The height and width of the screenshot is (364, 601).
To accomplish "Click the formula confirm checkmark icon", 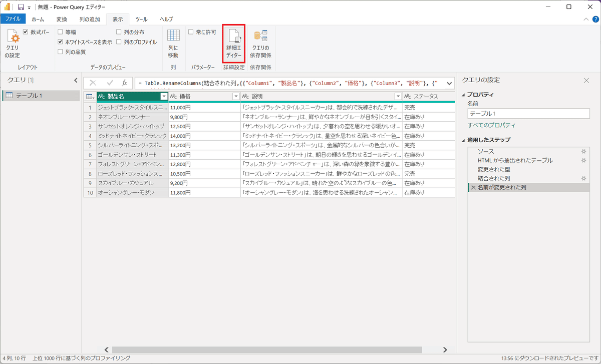I will coord(110,83).
